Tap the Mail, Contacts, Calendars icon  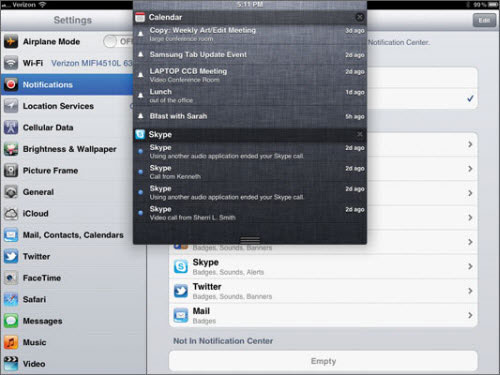[11, 235]
